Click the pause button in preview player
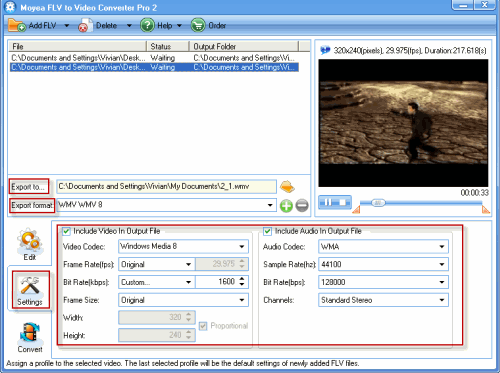Image resolution: width=500 pixels, height=373 pixels. coord(328,202)
